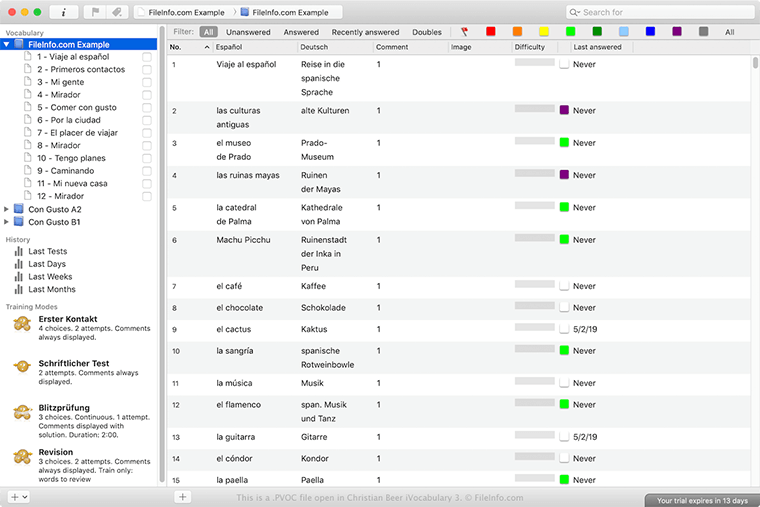Expand the Con Gusto A2 folder
The height and width of the screenshot is (507, 760).
[x=7, y=209]
